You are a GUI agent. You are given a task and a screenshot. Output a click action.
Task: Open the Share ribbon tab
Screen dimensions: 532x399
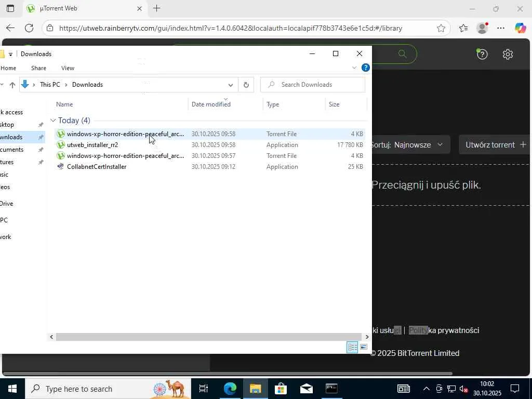pyautogui.click(x=38, y=68)
